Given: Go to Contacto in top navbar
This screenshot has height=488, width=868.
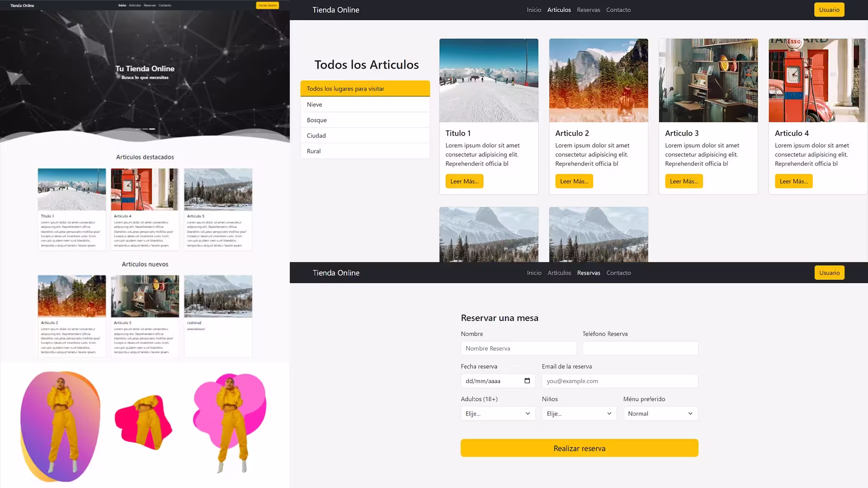Looking at the screenshot, I should (x=618, y=9).
